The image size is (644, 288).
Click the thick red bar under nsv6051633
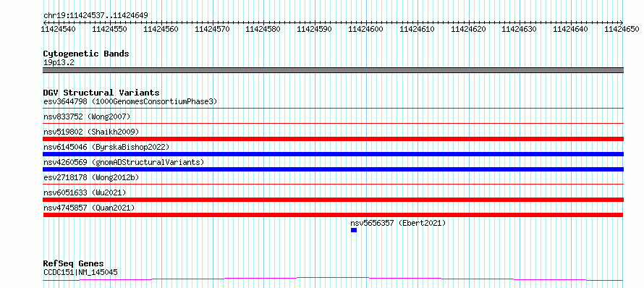[x=333, y=200]
